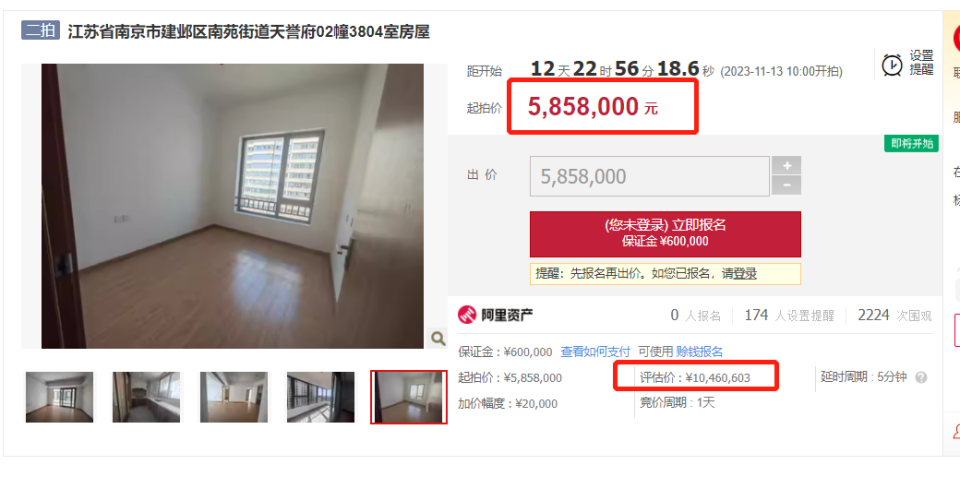Click the 设置提醒 reminder text
The image size is (960, 477).
tap(921, 62)
